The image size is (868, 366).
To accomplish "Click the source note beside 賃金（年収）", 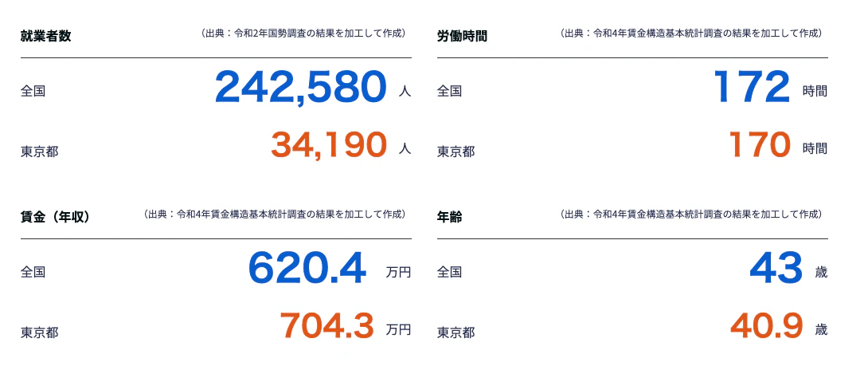I will pyautogui.click(x=275, y=214).
